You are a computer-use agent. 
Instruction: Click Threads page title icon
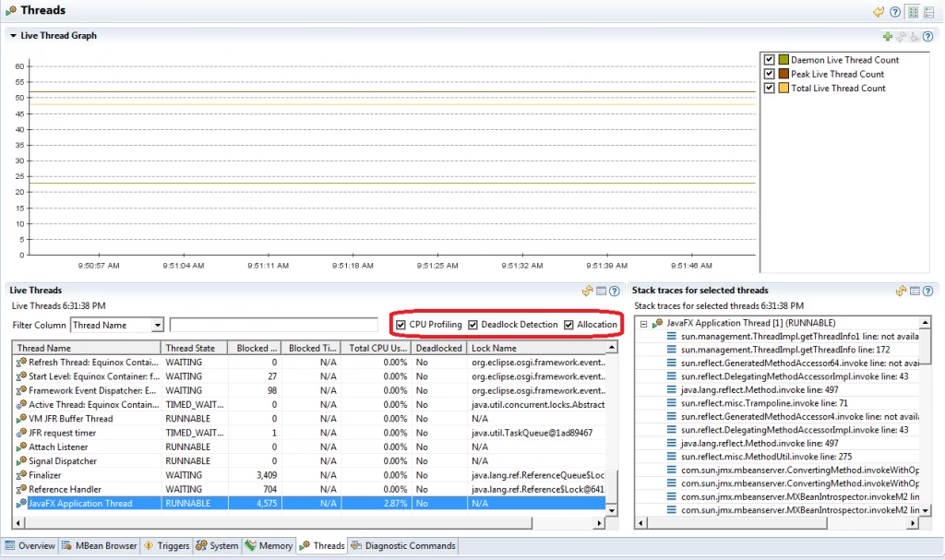[x=11, y=11]
